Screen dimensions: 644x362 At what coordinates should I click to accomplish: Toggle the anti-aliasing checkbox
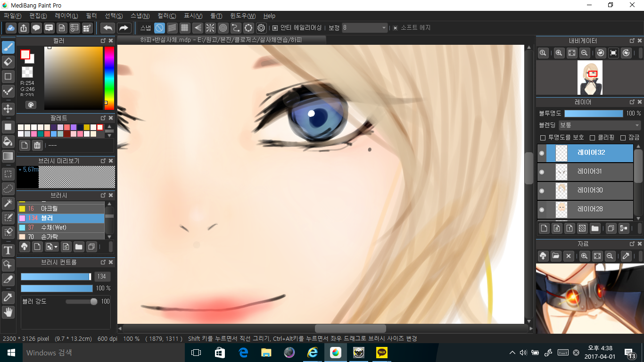(x=275, y=28)
